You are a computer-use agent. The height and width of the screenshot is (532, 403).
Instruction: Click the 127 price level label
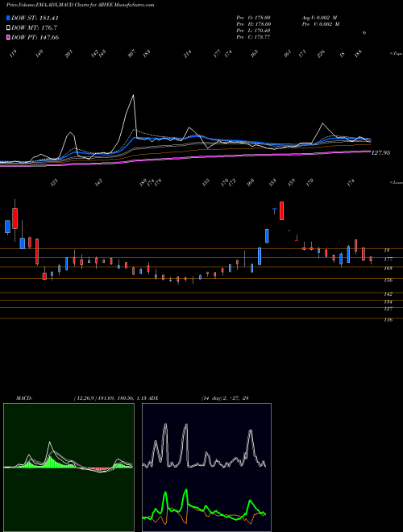point(388,309)
